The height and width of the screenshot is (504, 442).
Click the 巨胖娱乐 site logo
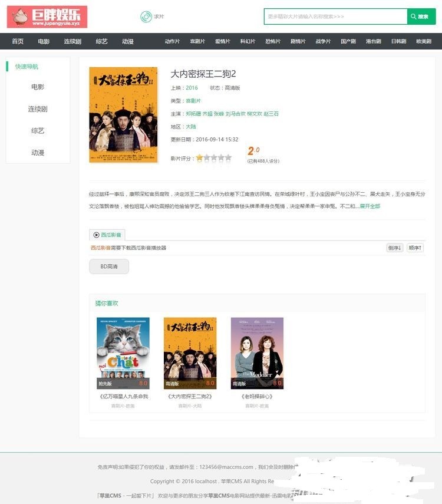(x=47, y=17)
